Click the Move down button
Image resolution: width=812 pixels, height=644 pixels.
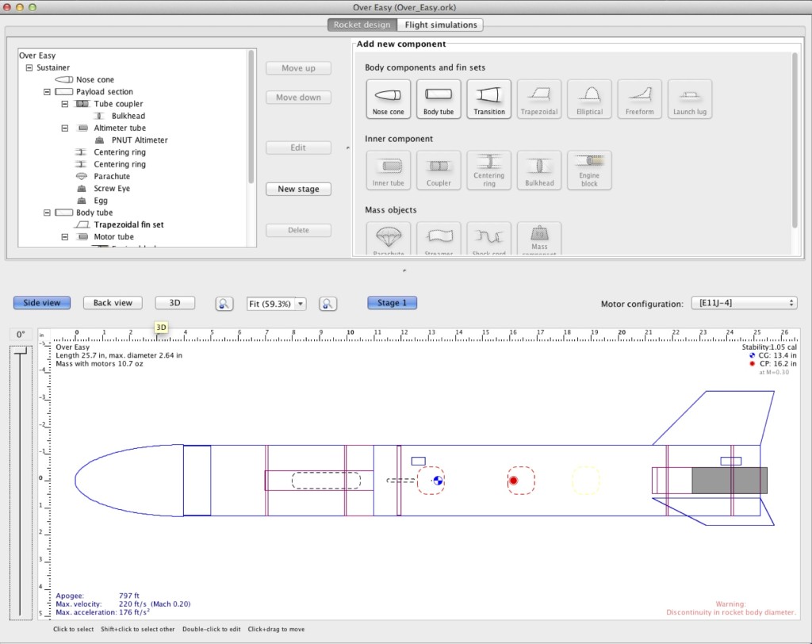tap(298, 98)
